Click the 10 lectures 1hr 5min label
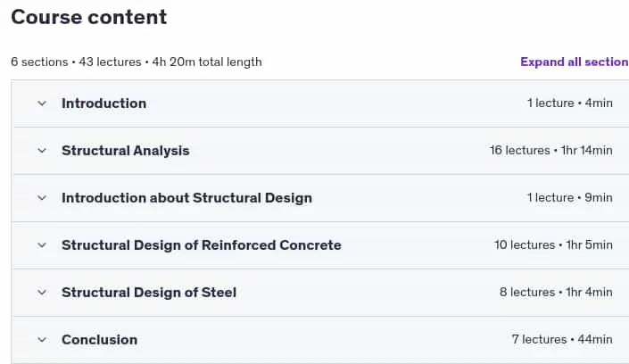Image resolution: width=629 pixels, height=364 pixels. point(553,244)
